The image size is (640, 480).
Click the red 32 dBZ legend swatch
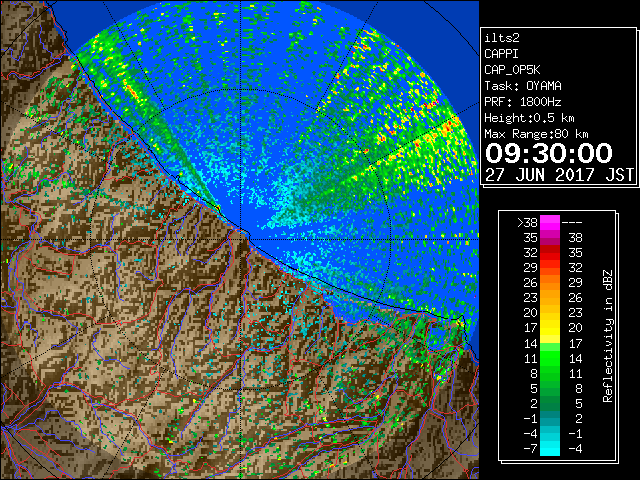[550, 253]
